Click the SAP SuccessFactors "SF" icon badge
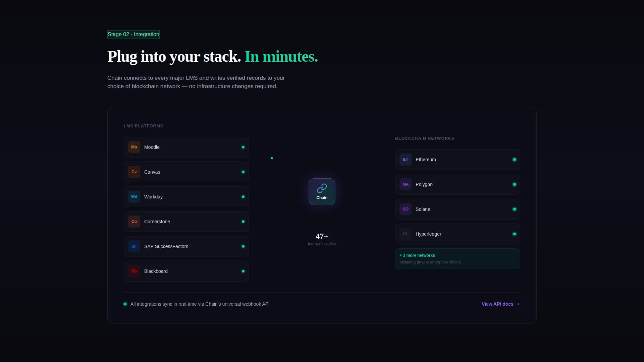Image resolution: width=644 pixels, height=362 pixels. pyautogui.click(x=134, y=246)
